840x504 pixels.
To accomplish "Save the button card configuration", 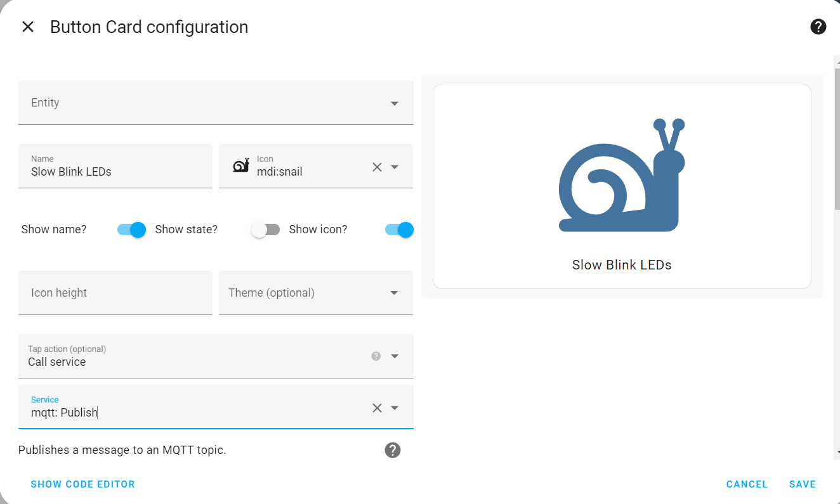I will pos(803,484).
